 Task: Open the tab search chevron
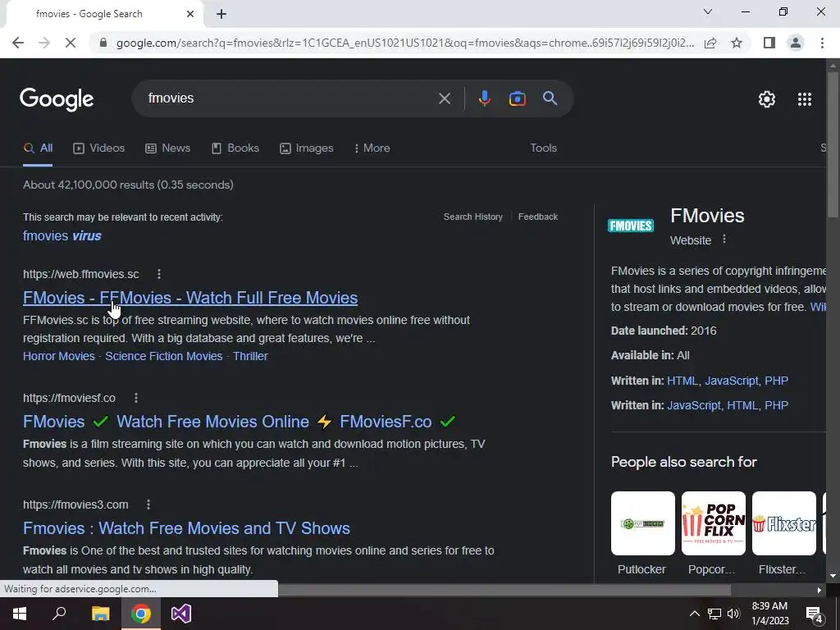tap(708, 11)
